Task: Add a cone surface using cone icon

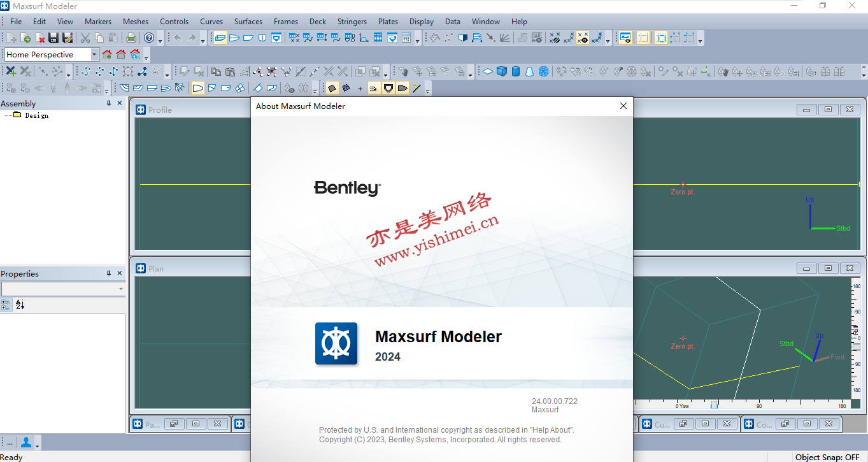Action: 529,71
